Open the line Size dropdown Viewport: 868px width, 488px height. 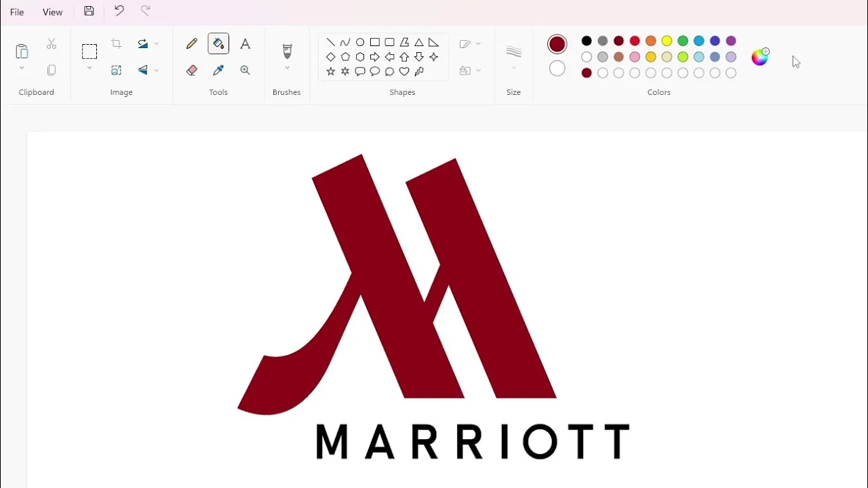point(514,57)
